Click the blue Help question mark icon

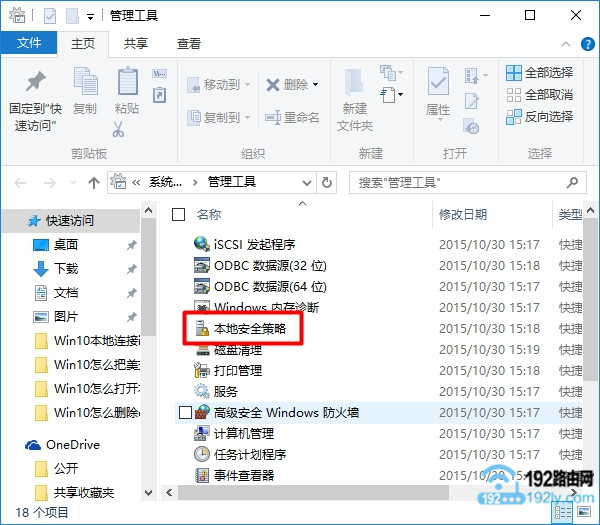coord(587,44)
